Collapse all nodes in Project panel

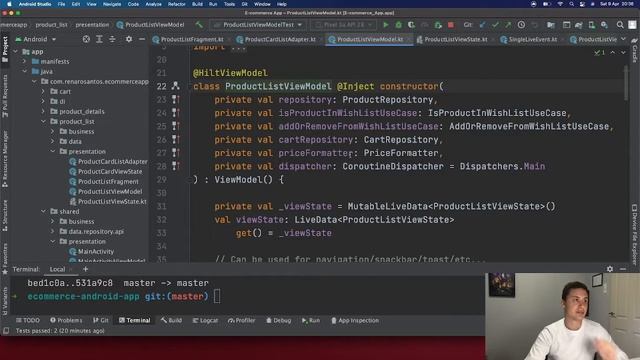pyautogui.click(x=112, y=39)
